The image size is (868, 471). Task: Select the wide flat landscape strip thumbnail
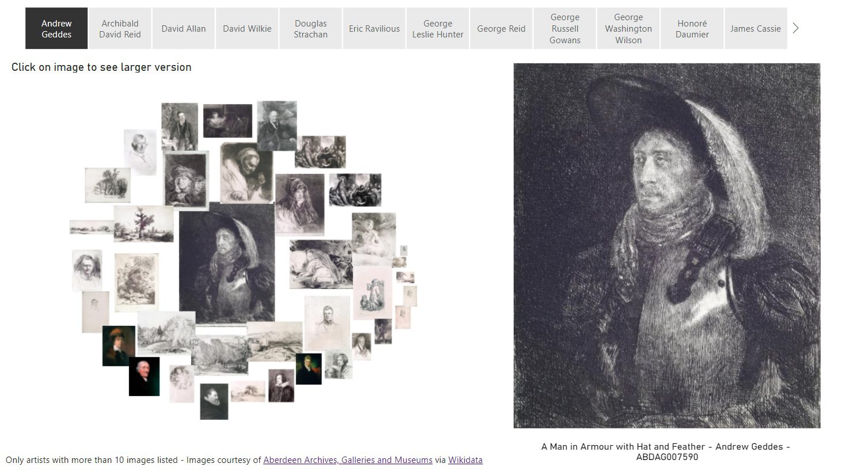coord(92,227)
